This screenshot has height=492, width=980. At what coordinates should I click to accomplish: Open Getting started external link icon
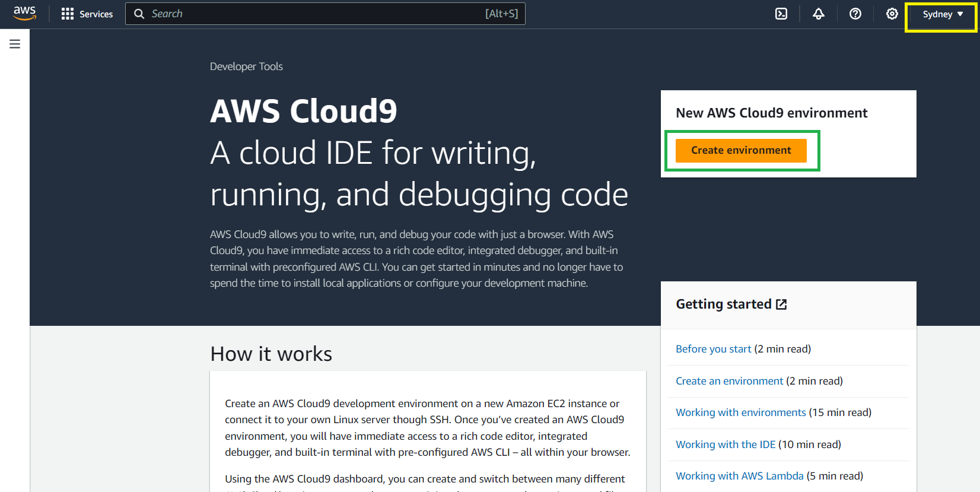tap(782, 304)
